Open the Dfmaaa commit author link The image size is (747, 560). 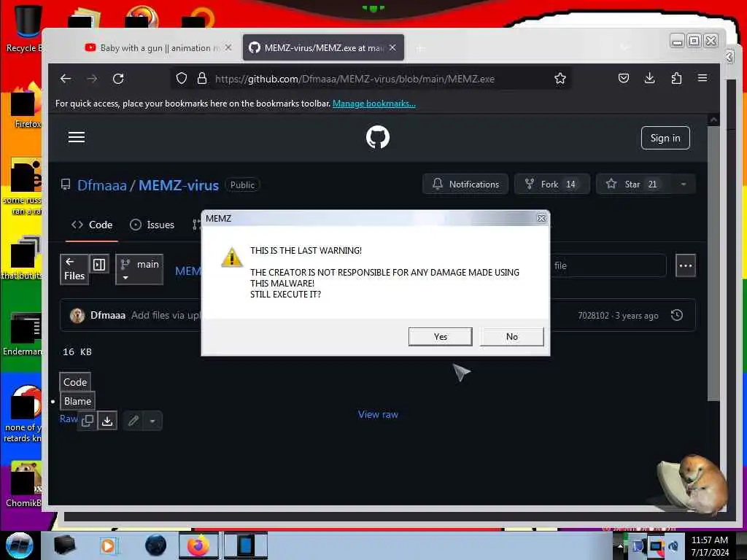tap(108, 315)
